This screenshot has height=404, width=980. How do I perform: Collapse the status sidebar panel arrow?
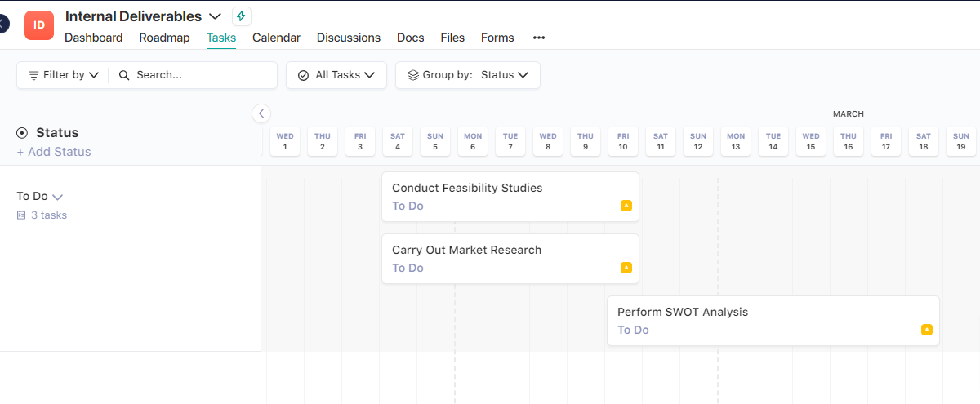point(261,113)
